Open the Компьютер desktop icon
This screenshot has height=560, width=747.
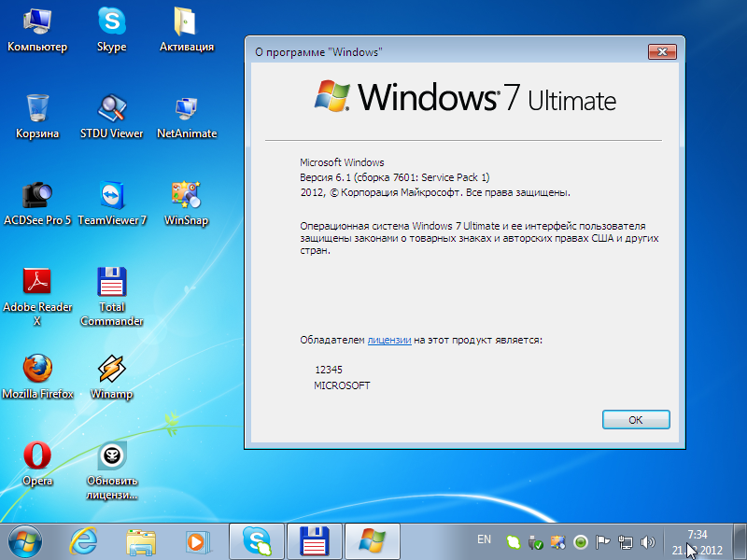pyautogui.click(x=37, y=30)
